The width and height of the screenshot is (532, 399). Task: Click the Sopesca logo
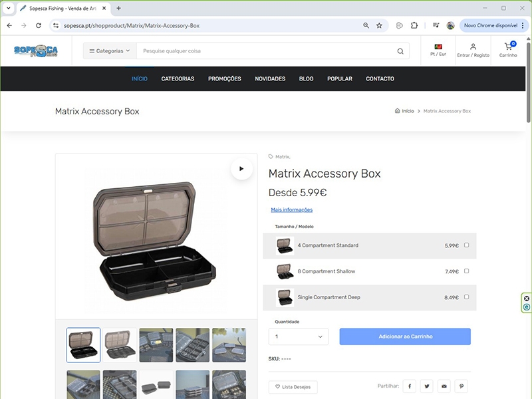click(36, 51)
